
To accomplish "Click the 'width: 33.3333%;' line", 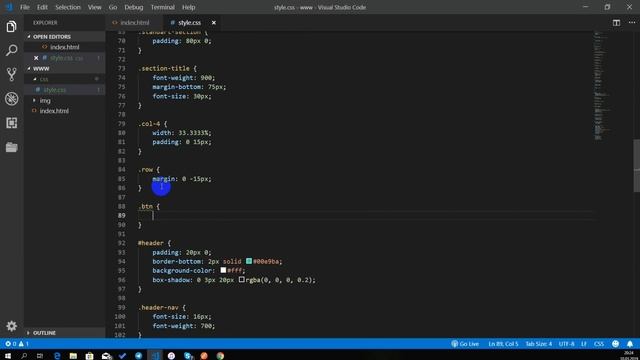I will [182, 133].
